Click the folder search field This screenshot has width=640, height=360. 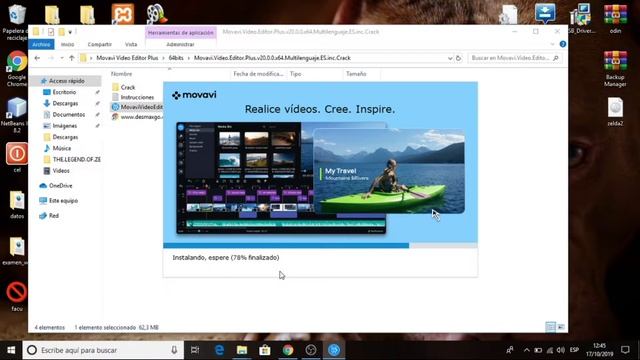click(514, 58)
